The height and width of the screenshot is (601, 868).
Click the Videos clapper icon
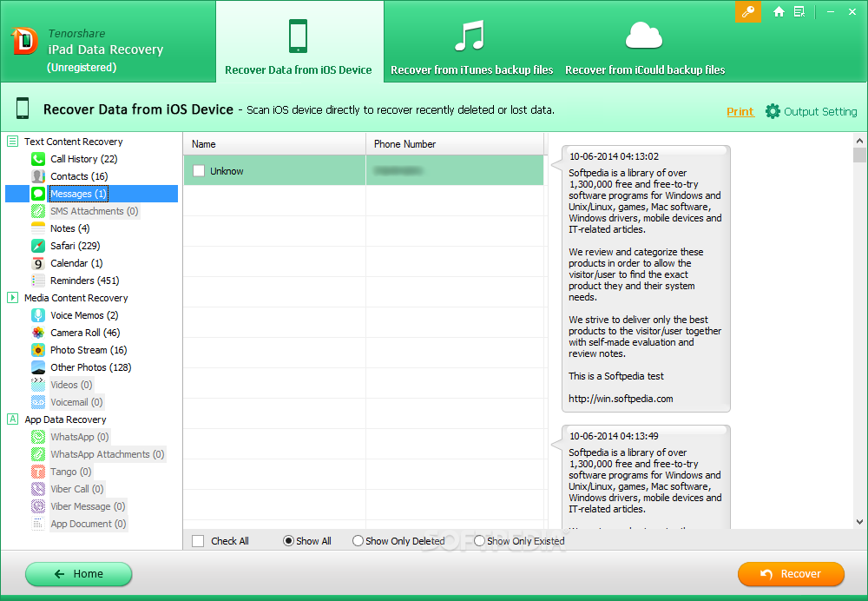click(x=38, y=385)
